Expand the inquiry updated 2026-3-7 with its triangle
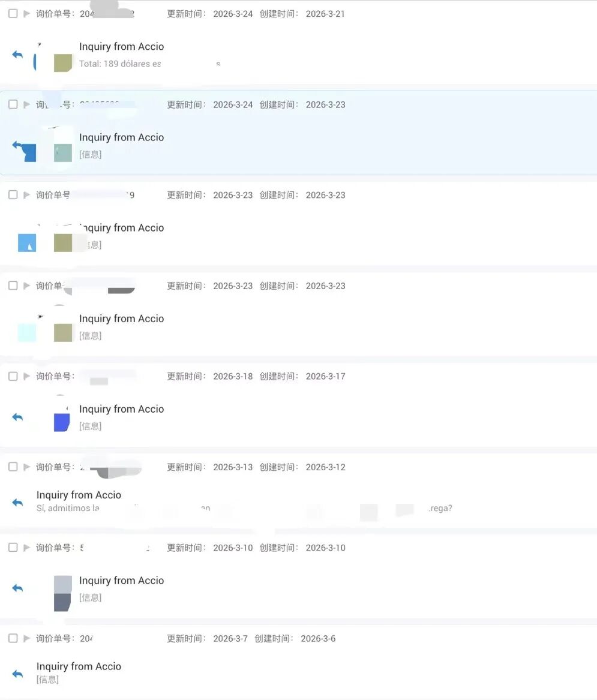The image size is (597, 700). click(x=27, y=638)
